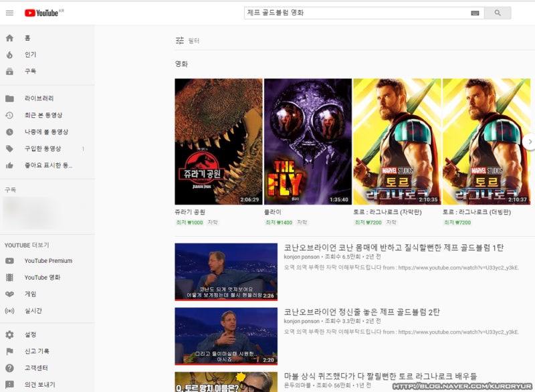Open the 필터 filter options
This screenshot has height=392, width=535.
coord(194,41)
